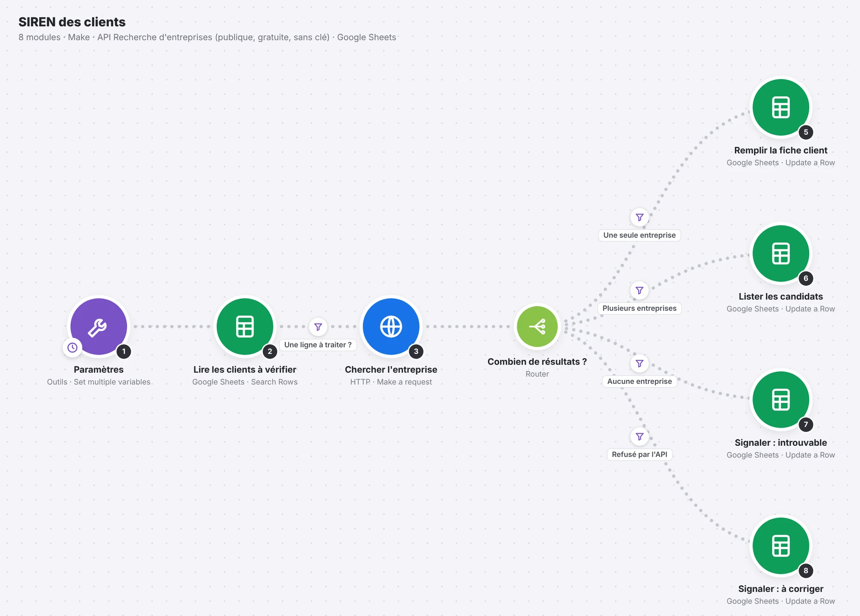Click the filter icon above Aucune entreprise

coord(639,363)
